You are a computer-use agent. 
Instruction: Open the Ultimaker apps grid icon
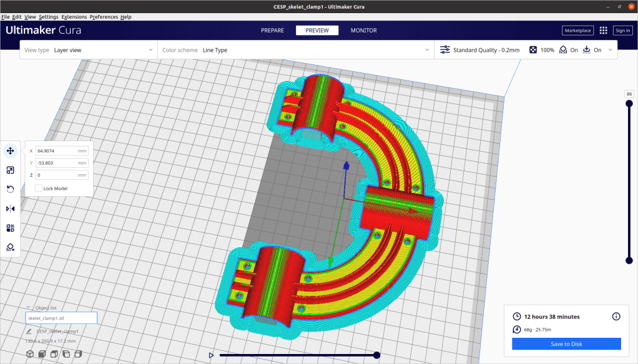click(x=603, y=30)
